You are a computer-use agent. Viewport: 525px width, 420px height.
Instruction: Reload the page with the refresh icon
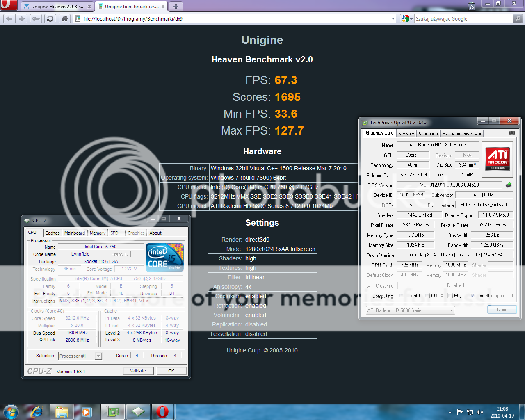click(x=50, y=18)
